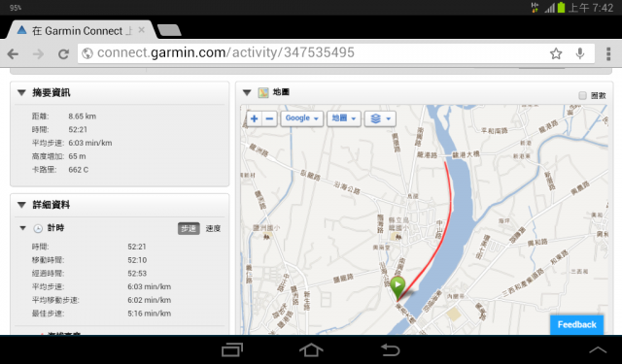
Task: Switch to 速度 view
Action: pos(213,228)
